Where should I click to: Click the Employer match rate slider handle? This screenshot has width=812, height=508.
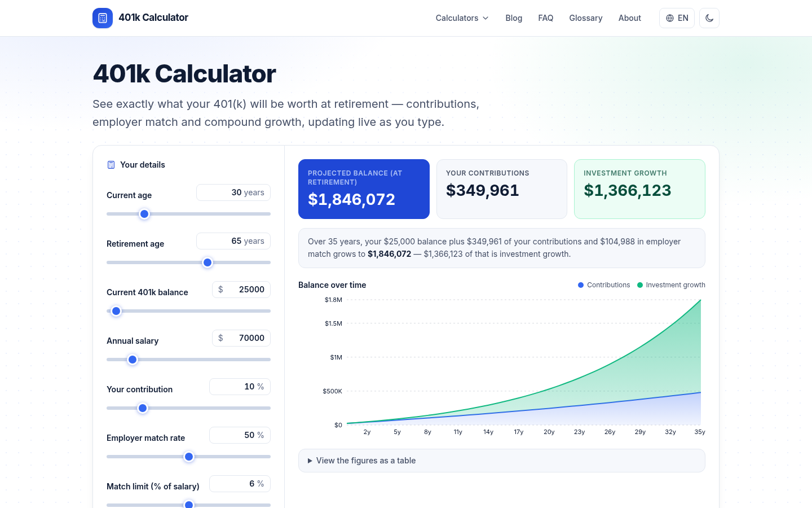[189, 457]
